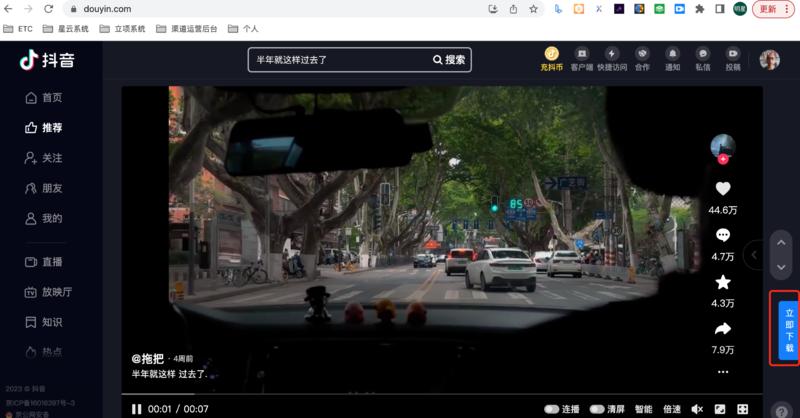The image size is (800, 418).
Task: Open 知识 in the sidebar
Action: click(x=44, y=322)
